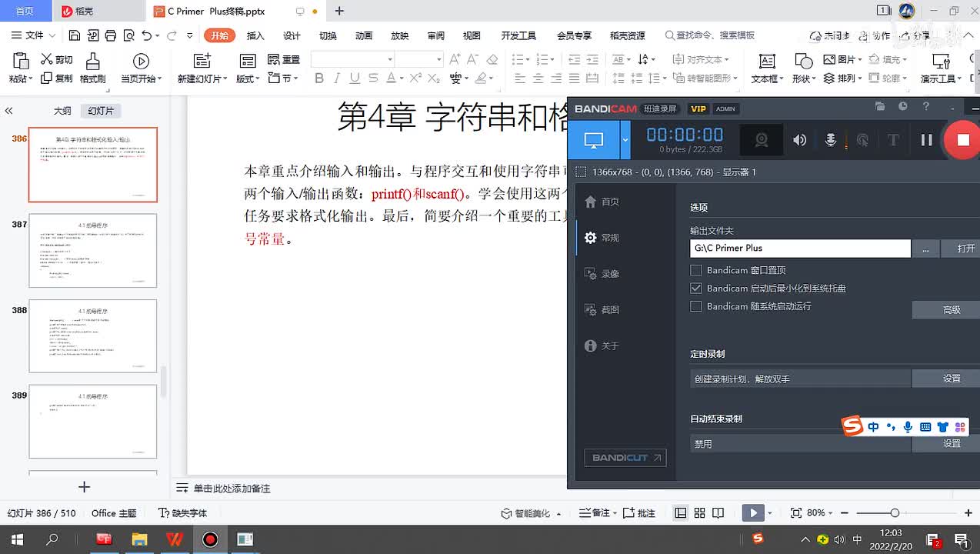The image size is (980, 554).
Task: Open the 设计 ribbon tab
Action: [x=292, y=35]
